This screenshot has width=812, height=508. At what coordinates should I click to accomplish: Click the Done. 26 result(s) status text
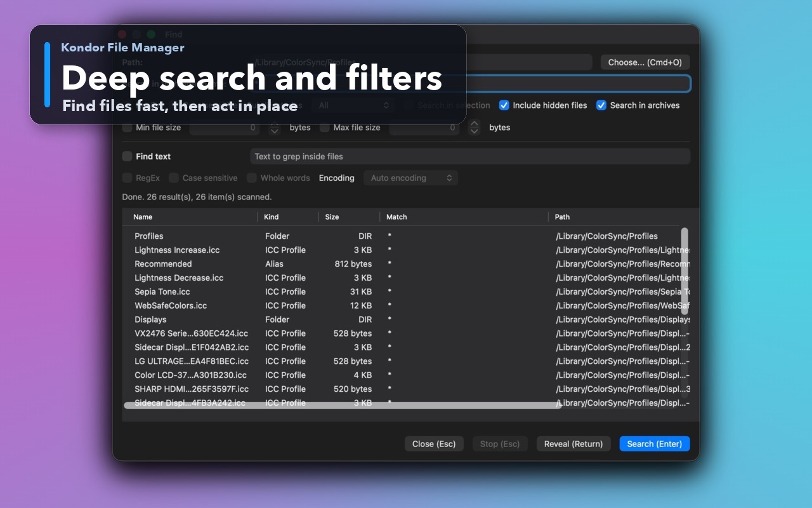[197, 197]
